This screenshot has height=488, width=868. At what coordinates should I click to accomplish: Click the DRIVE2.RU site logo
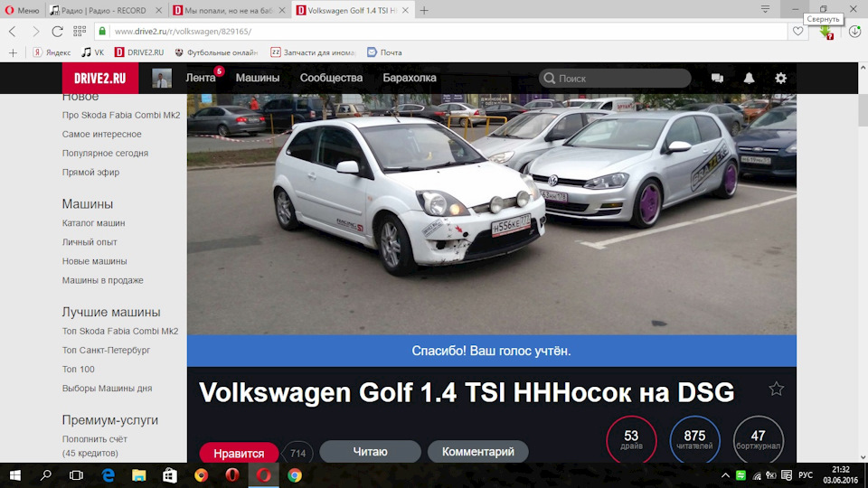(x=100, y=78)
